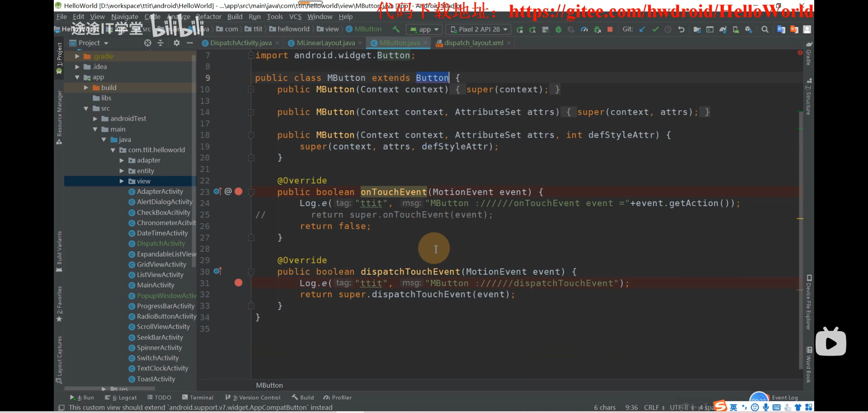Open the TODO tool window

tap(159, 398)
